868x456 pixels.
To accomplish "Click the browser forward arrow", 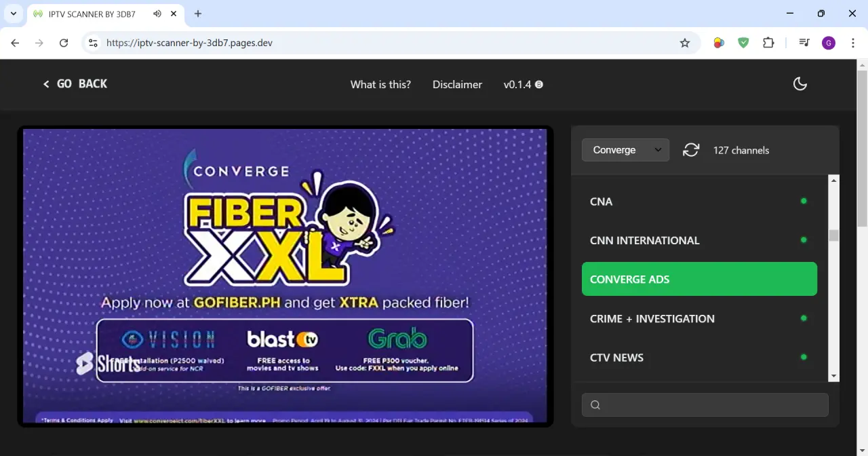I will click(x=39, y=43).
